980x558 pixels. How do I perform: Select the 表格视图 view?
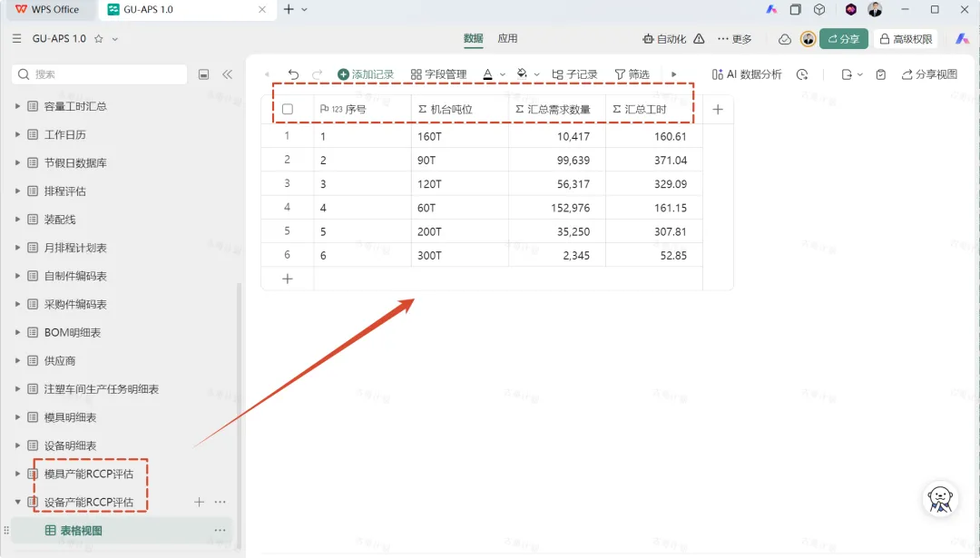pos(81,531)
